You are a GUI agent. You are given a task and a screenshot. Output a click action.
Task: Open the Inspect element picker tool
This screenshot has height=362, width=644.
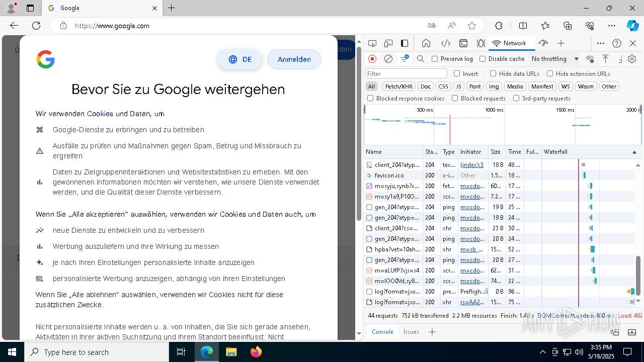coord(372,43)
